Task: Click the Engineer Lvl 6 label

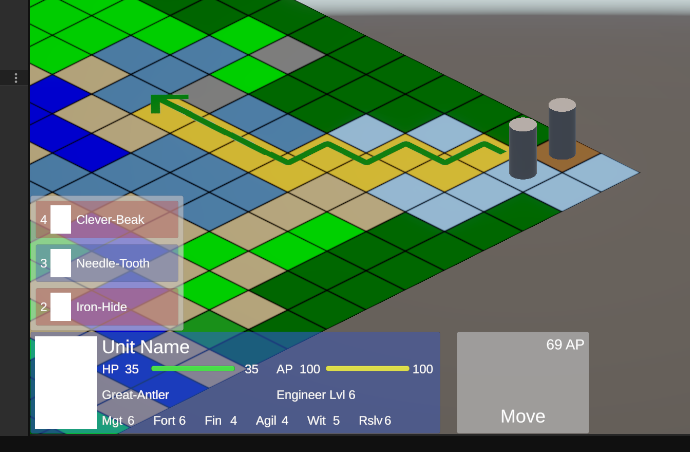Action: click(x=316, y=395)
